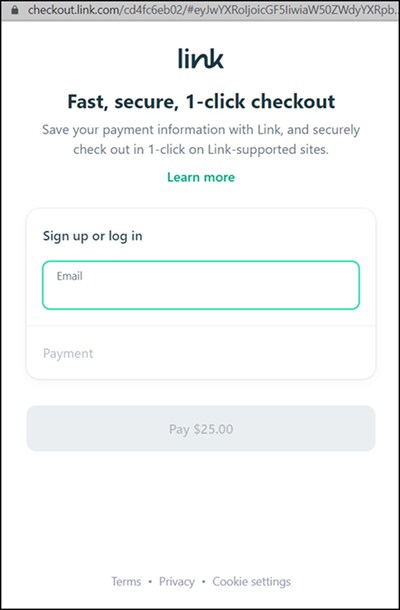400x610 pixels.
Task: Open Cookie settings in footer
Action: coord(251,582)
